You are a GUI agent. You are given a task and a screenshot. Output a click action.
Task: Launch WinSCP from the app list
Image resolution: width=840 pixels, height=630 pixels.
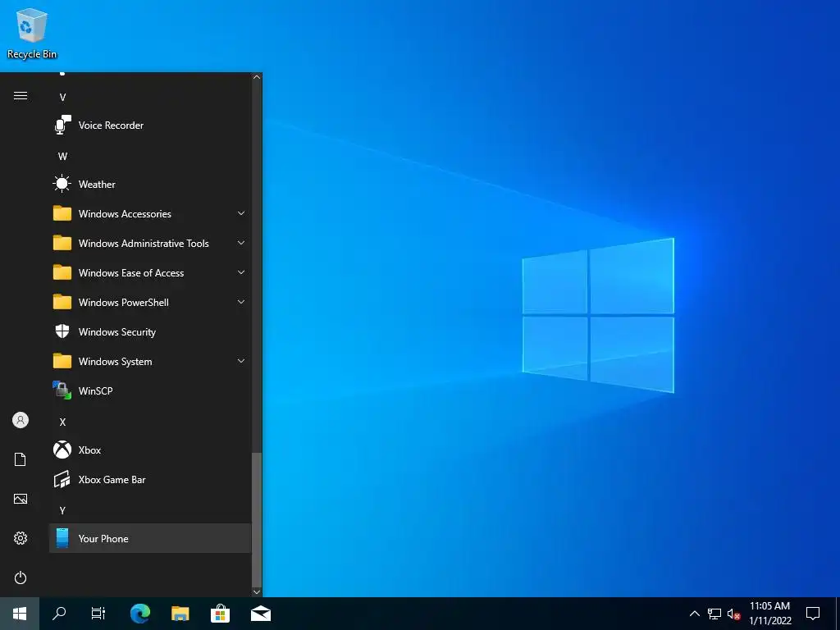150,391
